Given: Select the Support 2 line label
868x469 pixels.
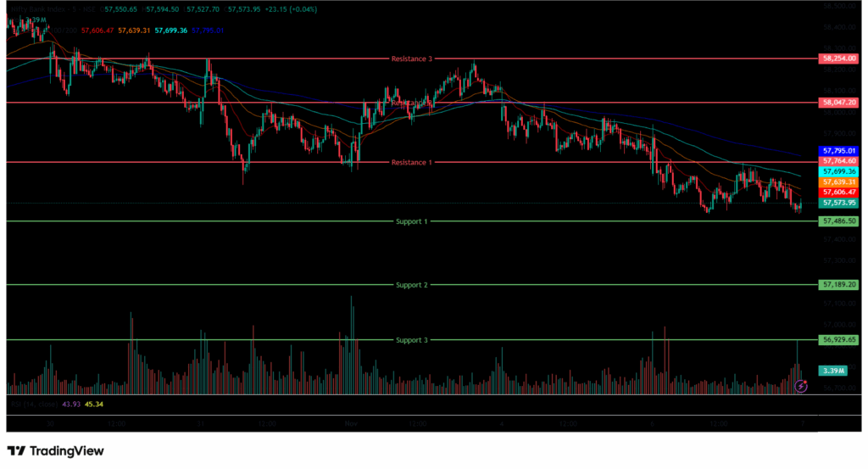Looking at the screenshot, I should coord(412,285).
